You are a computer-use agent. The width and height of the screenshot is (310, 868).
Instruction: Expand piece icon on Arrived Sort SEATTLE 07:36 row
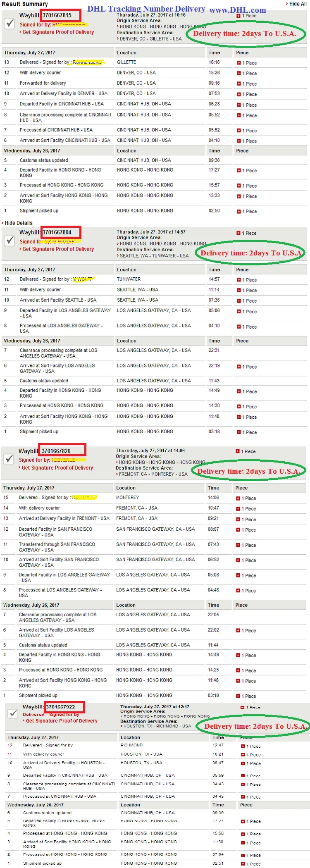238,300
